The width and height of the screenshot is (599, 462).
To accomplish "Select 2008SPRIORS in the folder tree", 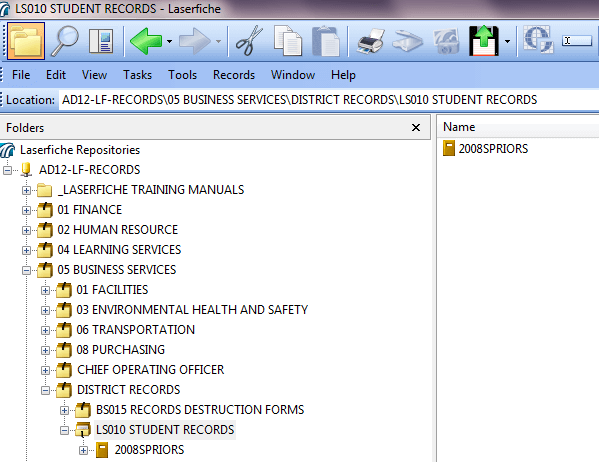I will click(149, 450).
